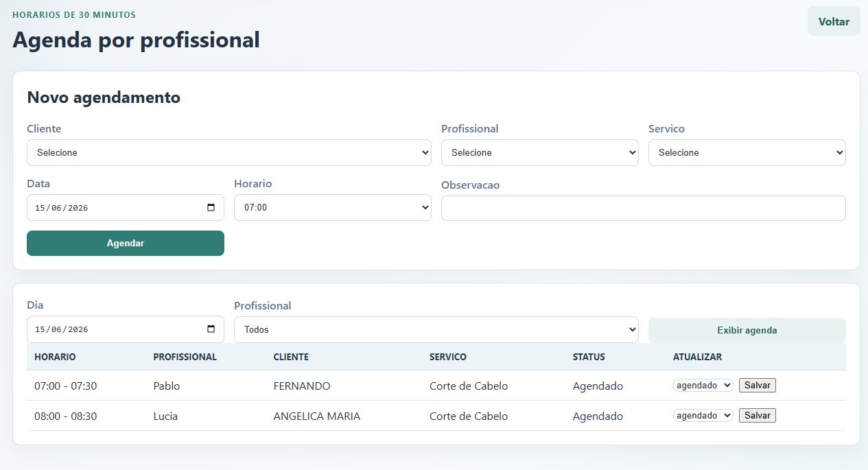Click the 08:00 - 08:30 time cell
868x470 pixels.
[x=66, y=416]
